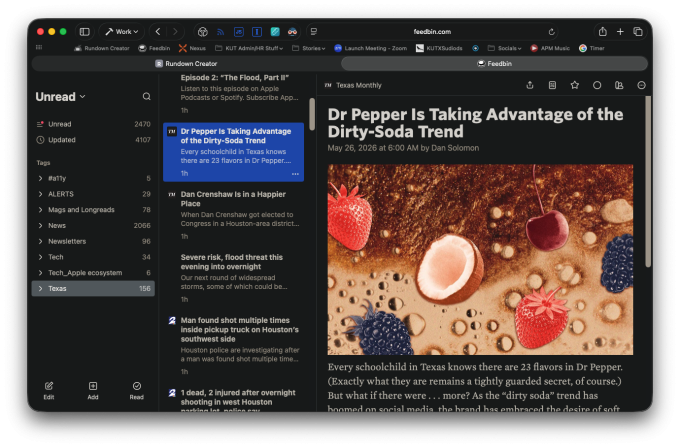Open the Work profile dropdown

click(122, 32)
